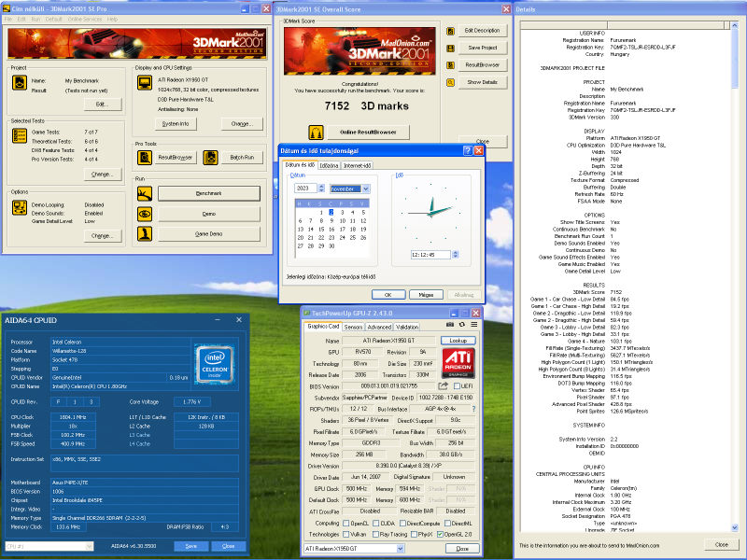Click the time spinner next to 12:12:45
The width and height of the screenshot is (747, 560).
(456, 255)
